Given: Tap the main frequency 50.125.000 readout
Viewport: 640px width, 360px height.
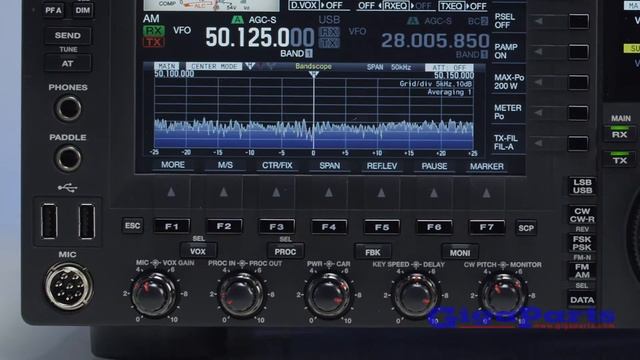Looking at the screenshot, I should tap(260, 38).
